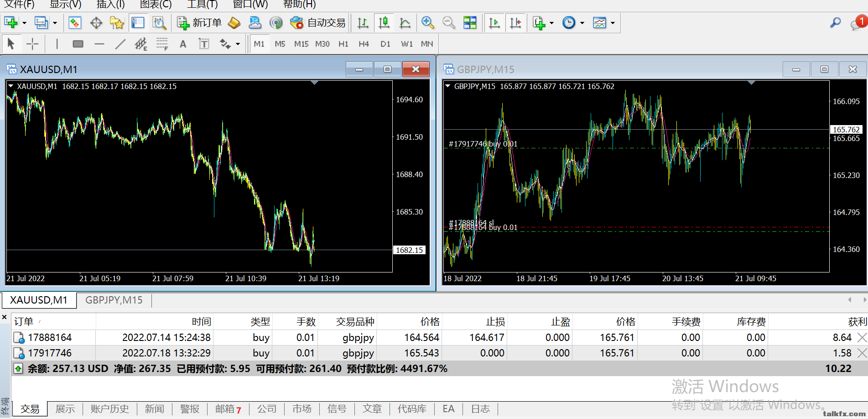
Task: Click the periodicity clock icon
Action: coord(569,22)
